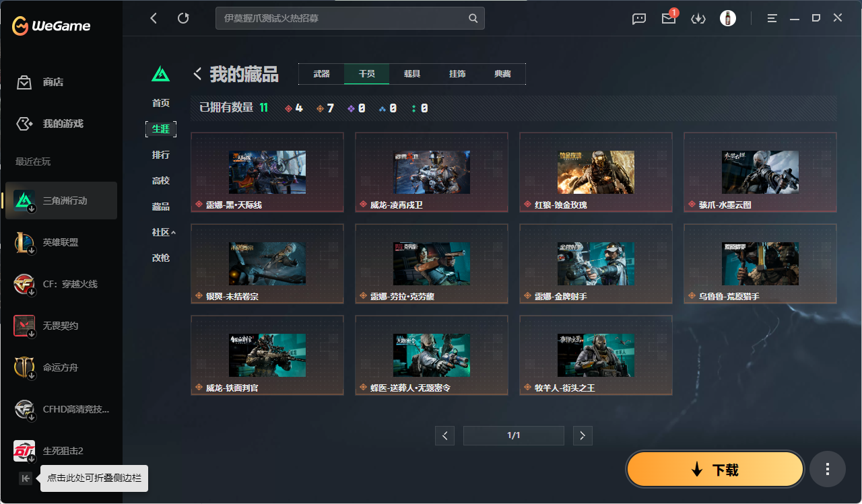
Task: Open the 威龙-凌霄戍卫 skin card
Action: pos(432,172)
